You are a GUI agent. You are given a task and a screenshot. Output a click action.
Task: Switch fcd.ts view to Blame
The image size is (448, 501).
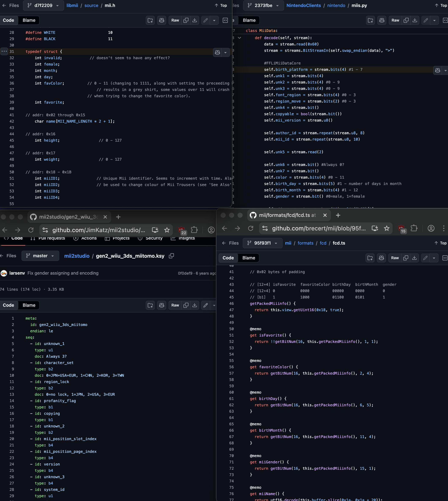click(x=249, y=258)
